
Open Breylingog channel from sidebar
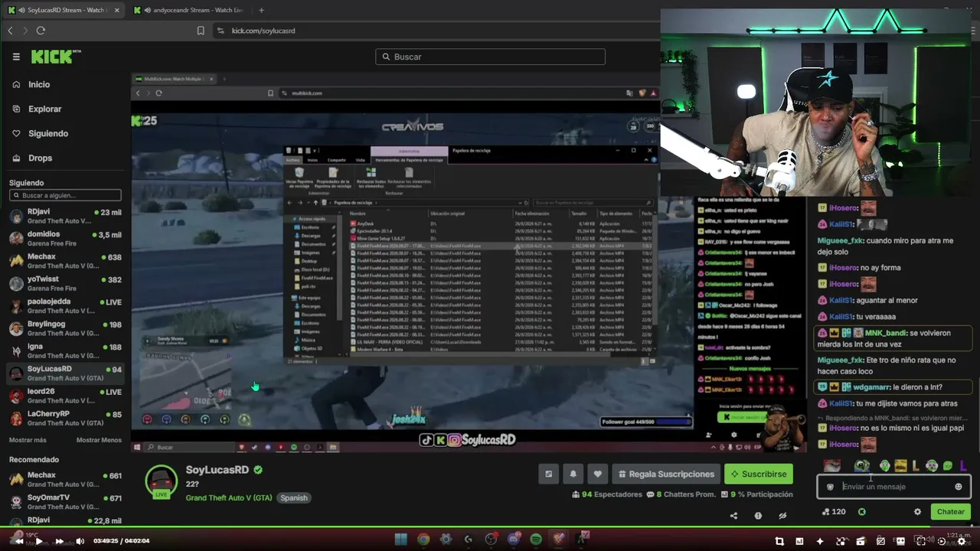tap(65, 328)
